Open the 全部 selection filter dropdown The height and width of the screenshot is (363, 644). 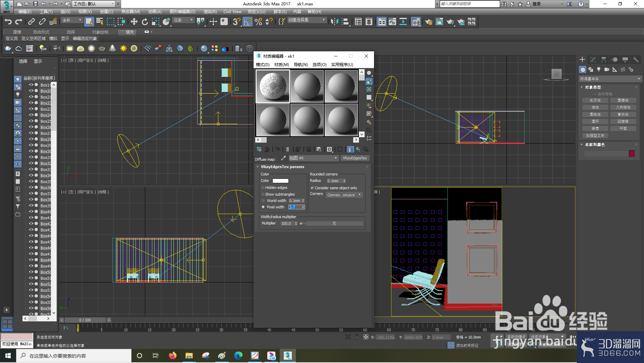[72, 20]
